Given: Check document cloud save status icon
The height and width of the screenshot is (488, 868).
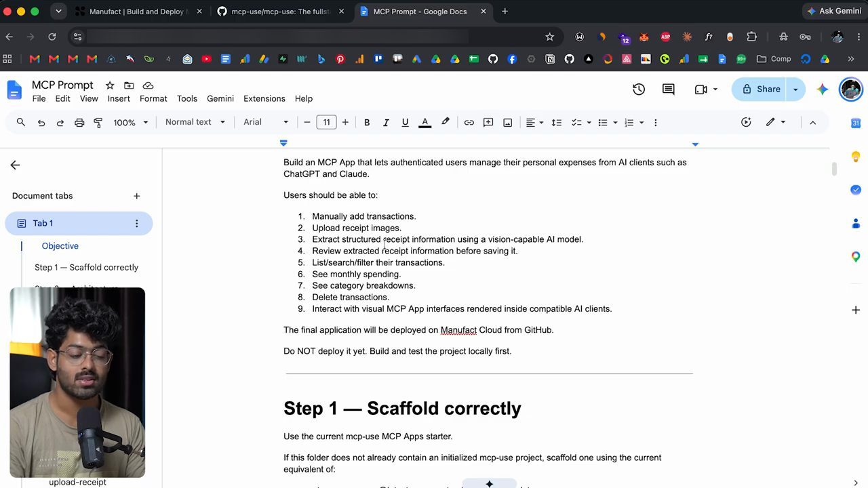Looking at the screenshot, I should click(148, 85).
